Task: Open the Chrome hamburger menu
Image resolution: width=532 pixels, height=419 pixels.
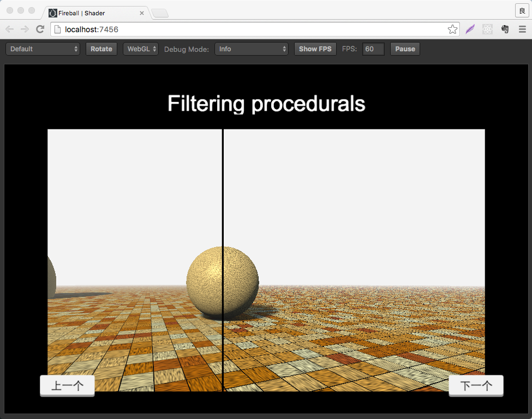Action: click(523, 29)
